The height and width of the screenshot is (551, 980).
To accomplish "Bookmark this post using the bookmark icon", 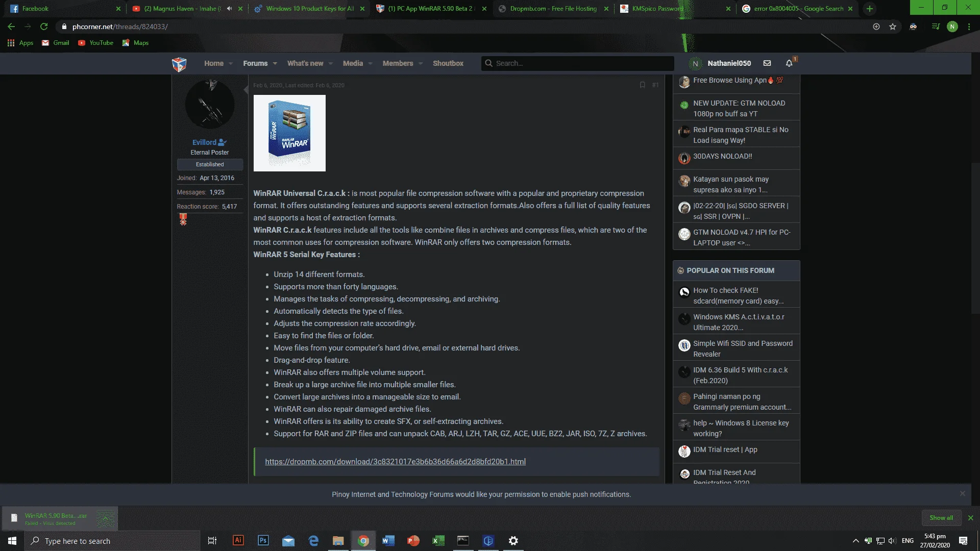I will point(643,85).
